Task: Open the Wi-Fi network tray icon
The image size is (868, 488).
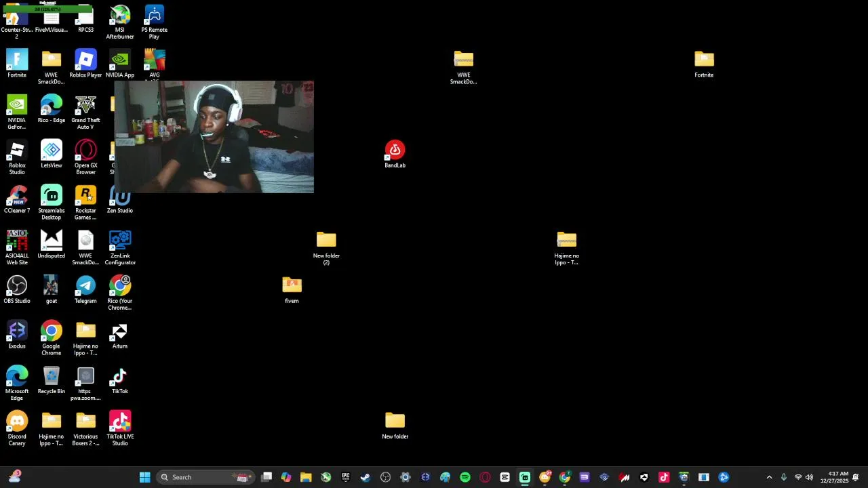Action: pos(798,477)
